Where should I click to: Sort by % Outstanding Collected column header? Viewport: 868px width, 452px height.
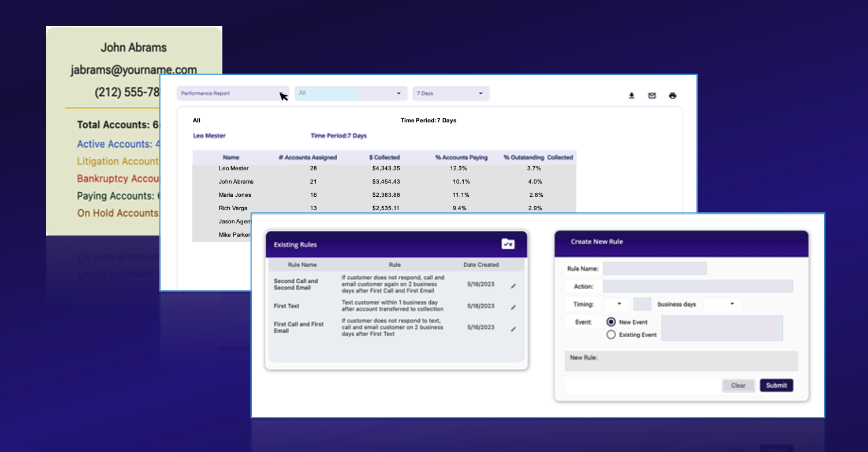pos(538,158)
